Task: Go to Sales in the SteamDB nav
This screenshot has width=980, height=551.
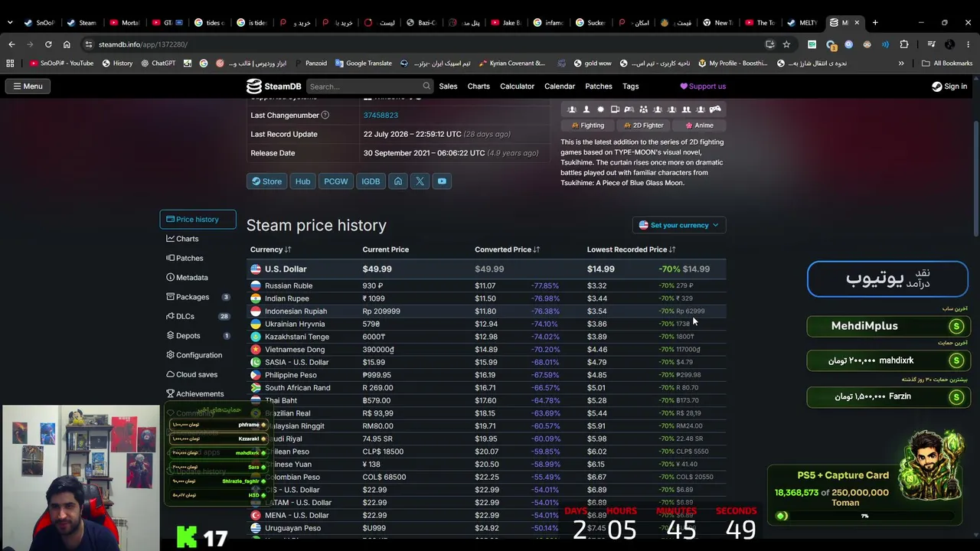Action: [x=448, y=86]
